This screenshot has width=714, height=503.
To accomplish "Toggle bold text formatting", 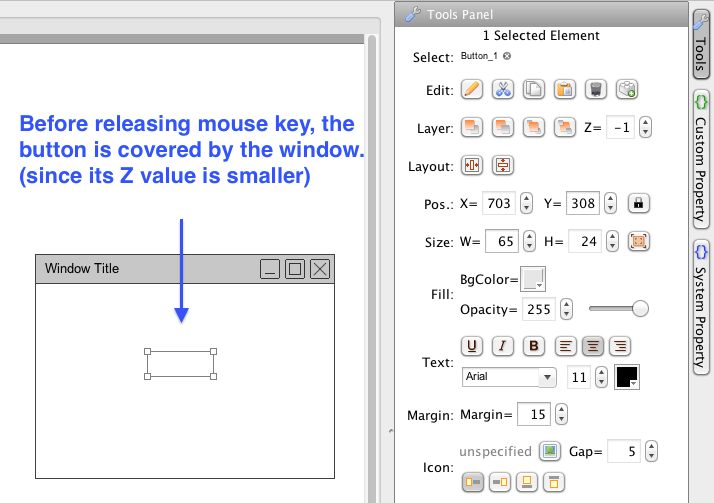I will 534,346.
